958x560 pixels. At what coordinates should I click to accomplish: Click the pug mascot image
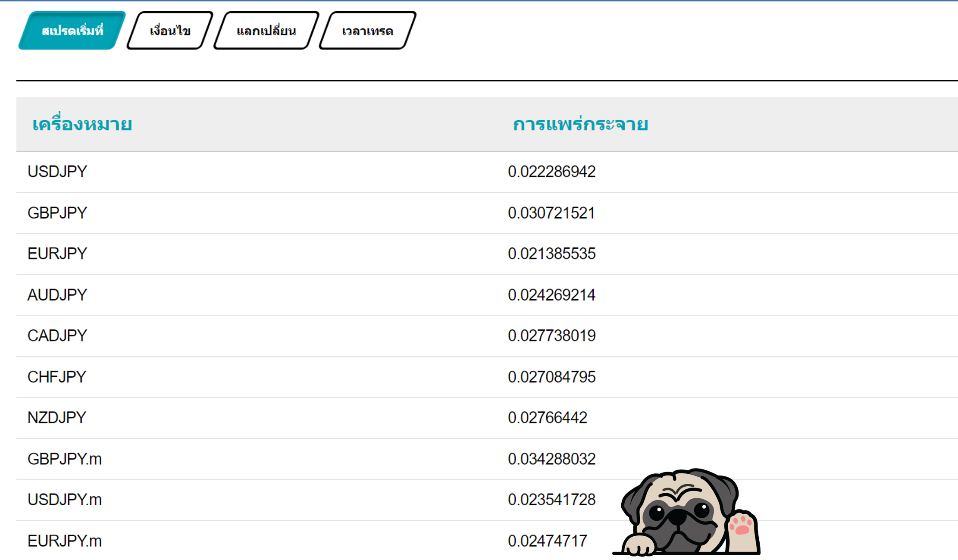[686, 512]
